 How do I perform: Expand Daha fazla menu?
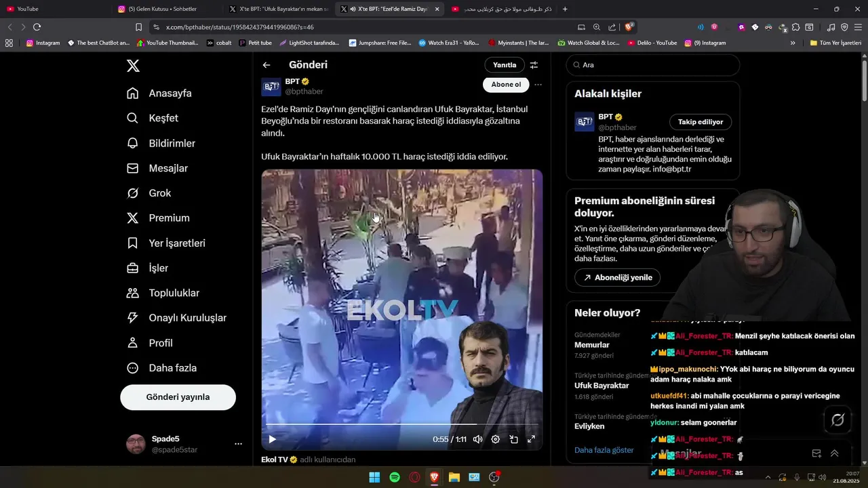[x=161, y=368]
